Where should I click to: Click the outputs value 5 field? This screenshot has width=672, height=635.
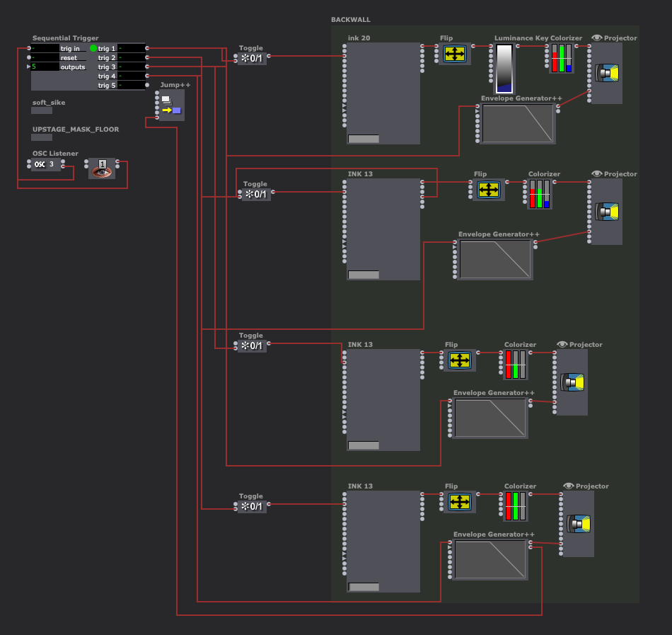tap(45, 67)
